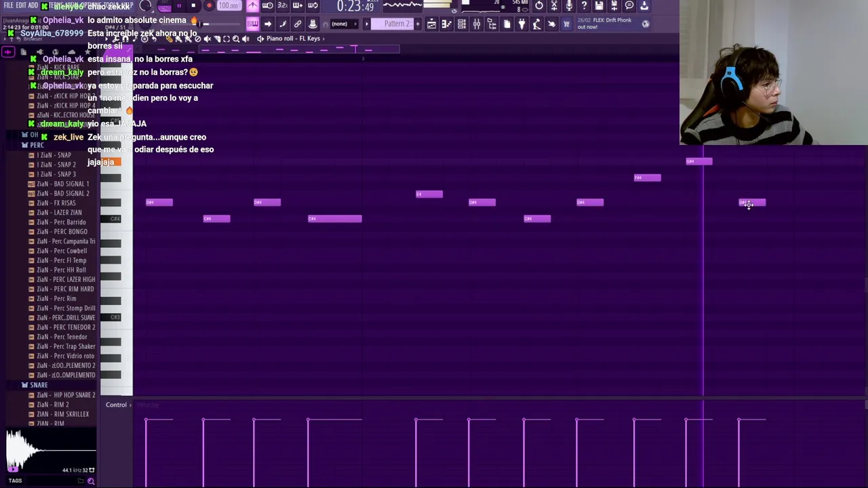Open the help question mark icon
Image resolution: width=868 pixels, height=488 pixels.
tap(584, 6)
